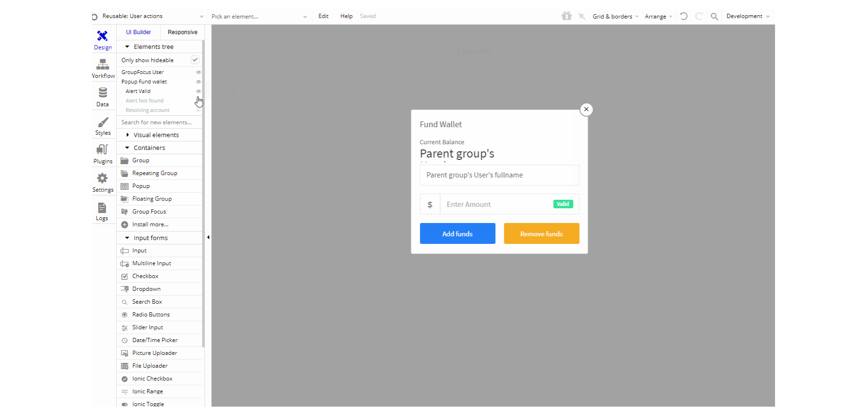Open the Logs document icon
Viewport: 868px width, 409px height.
coord(102,208)
